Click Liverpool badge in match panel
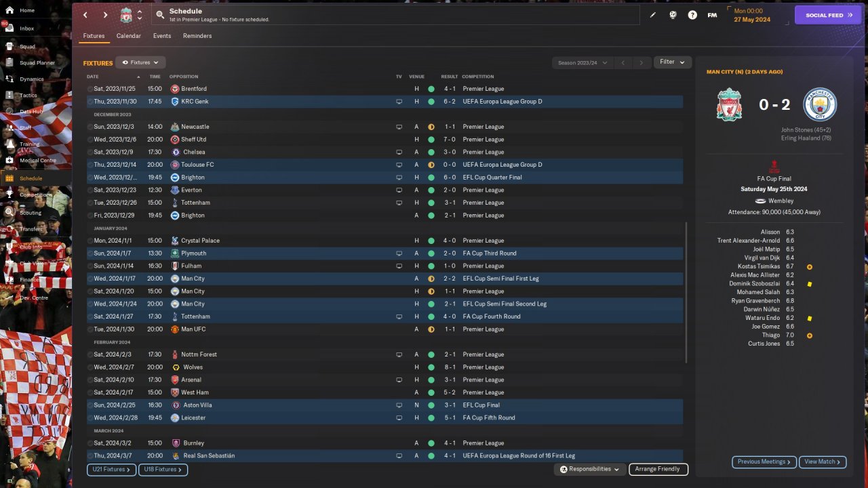The height and width of the screenshot is (488, 868). coord(729,104)
